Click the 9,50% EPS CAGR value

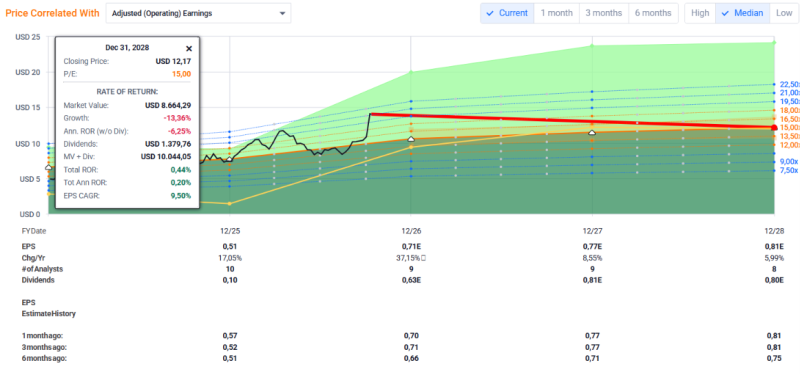click(x=182, y=195)
